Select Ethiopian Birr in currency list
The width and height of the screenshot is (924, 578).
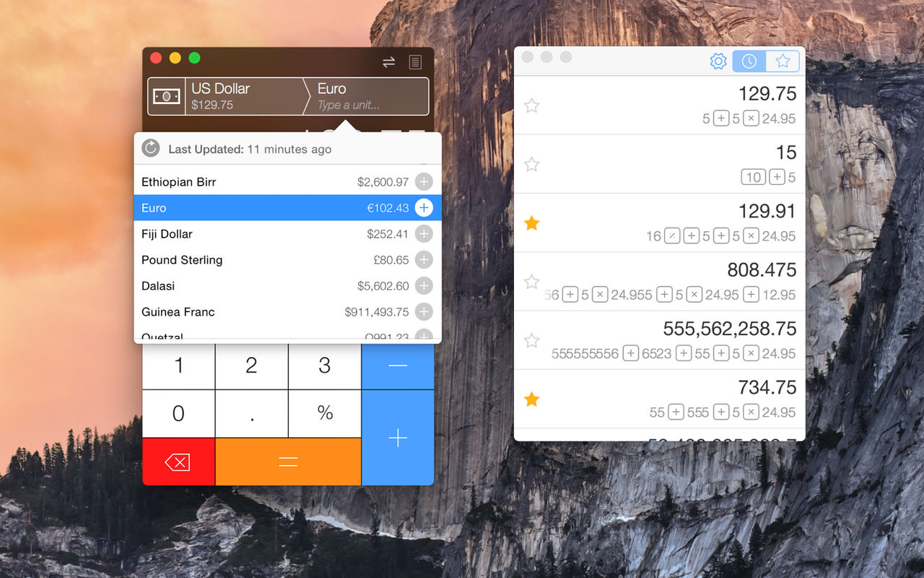287,181
